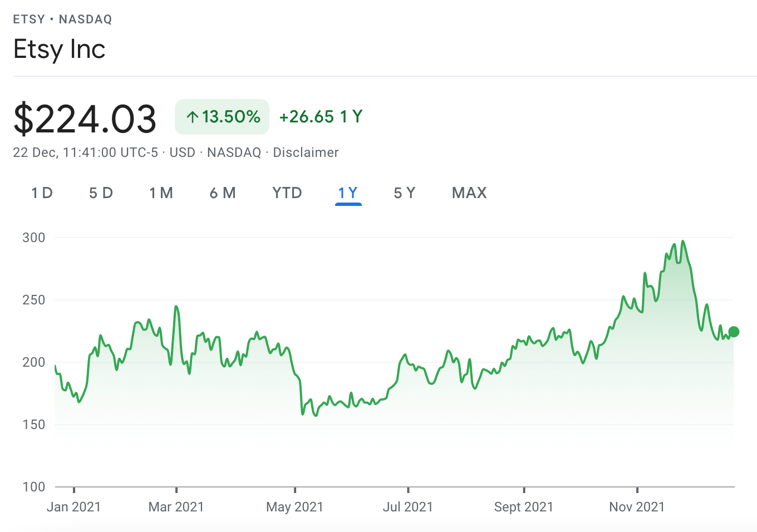The height and width of the screenshot is (532, 757).
Task: Click the 300 price gridline label
Action: pyautogui.click(x=34, y=238)
